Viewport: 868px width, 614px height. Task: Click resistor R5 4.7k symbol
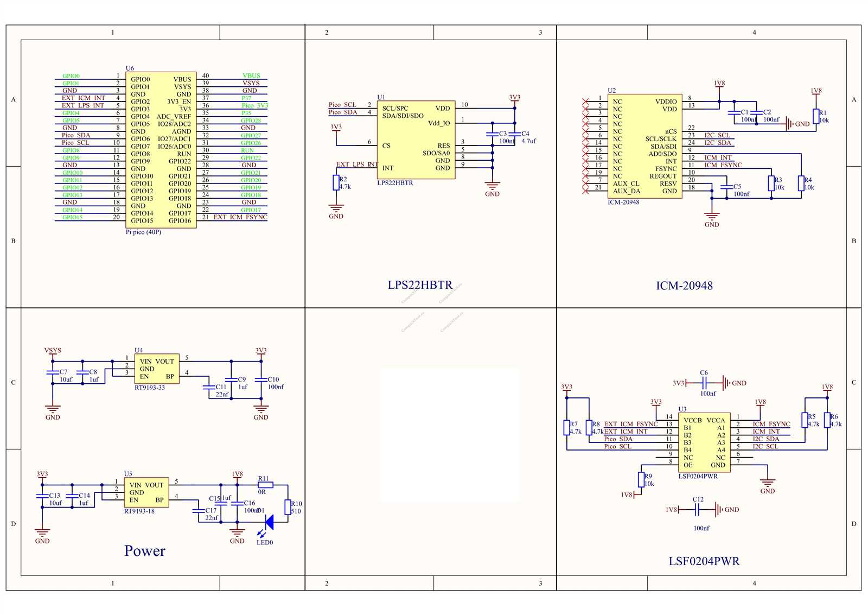pyautogui.click(x=805, y=420)
